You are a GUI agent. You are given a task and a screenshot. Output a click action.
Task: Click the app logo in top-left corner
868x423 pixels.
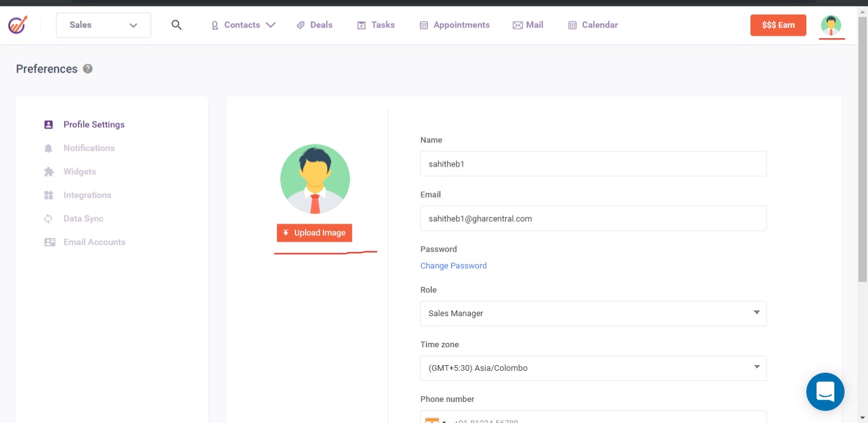tap(18, 25)
